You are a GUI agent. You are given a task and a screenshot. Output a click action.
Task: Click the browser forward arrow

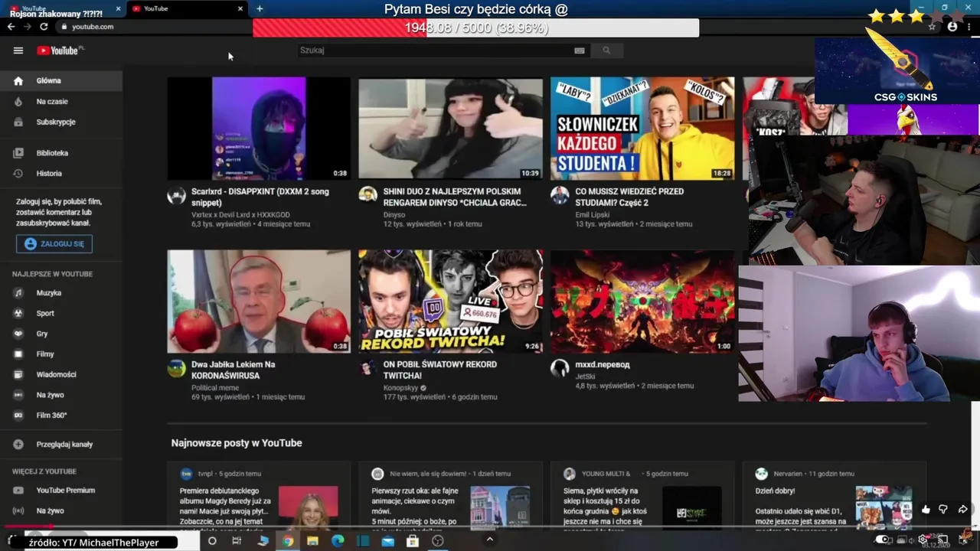coord(28,27)
